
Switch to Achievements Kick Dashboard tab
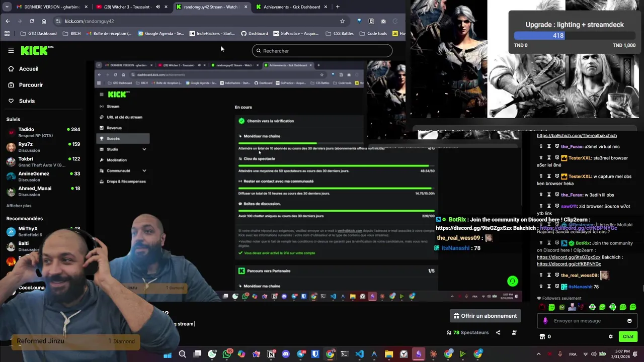(292, 7)
